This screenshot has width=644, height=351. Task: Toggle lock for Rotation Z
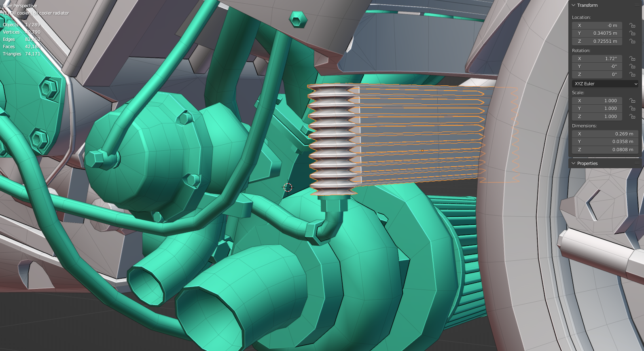coord(632,74)
